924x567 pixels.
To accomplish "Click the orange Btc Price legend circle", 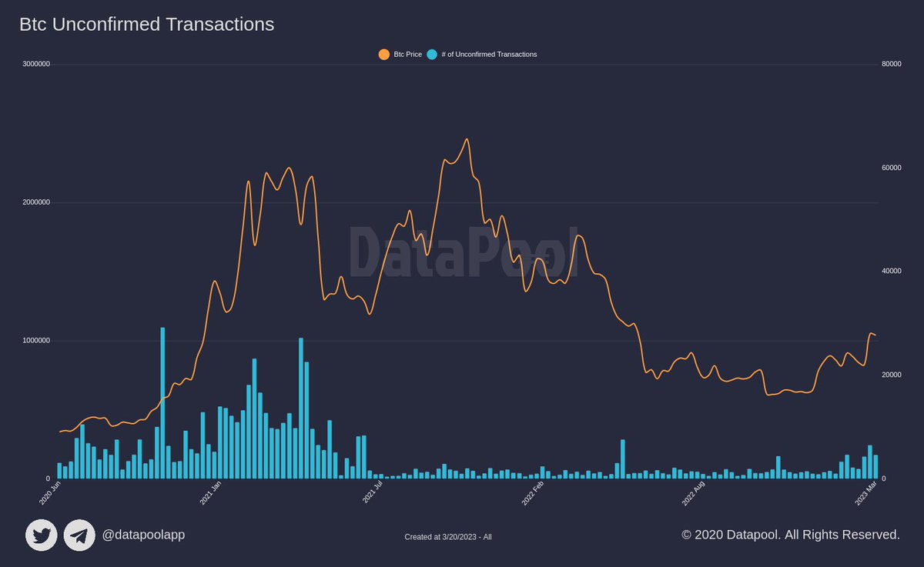I will (384, 55).
